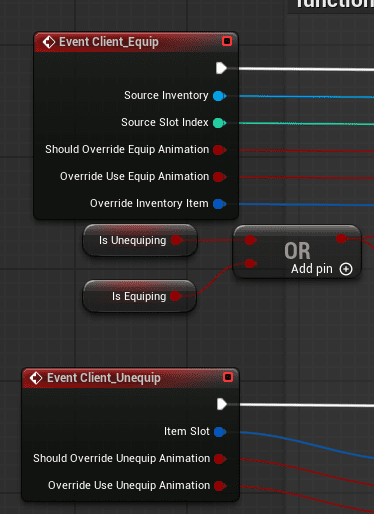The width and height of the screenshot is (374, 514).
Task: Click the Source Inventory pin label
Action: [x=166, y=96]
